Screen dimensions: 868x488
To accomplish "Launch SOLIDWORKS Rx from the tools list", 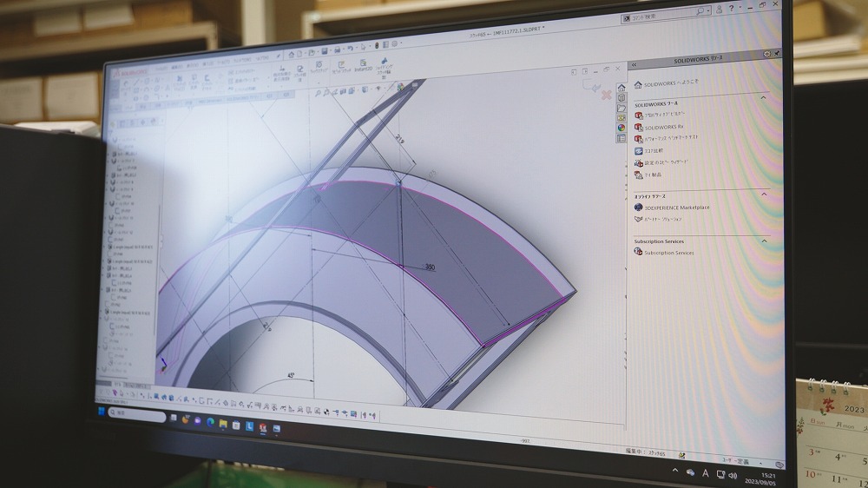I will click(659, 127).
